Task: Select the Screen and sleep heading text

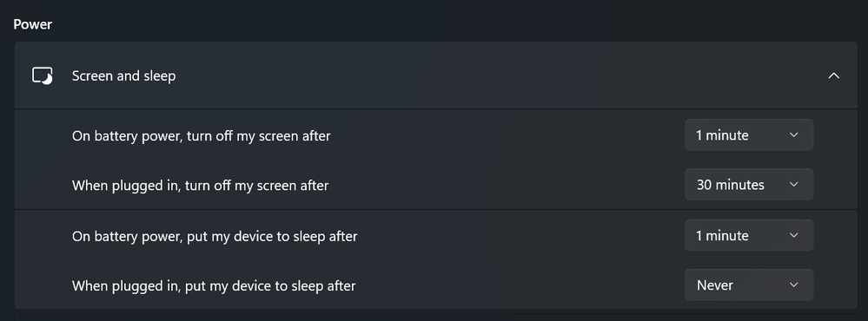Action: 123,75
